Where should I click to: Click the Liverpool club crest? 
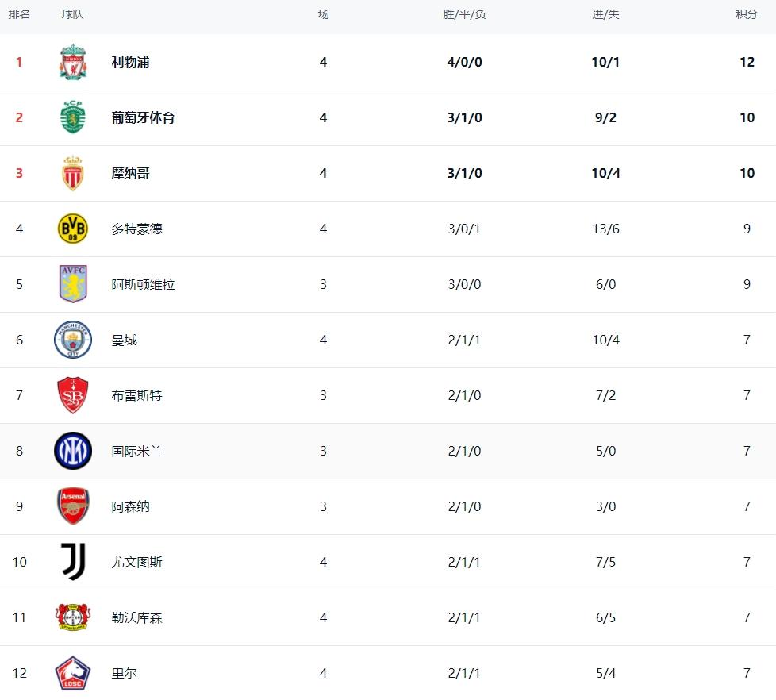(x=73, y=62)
